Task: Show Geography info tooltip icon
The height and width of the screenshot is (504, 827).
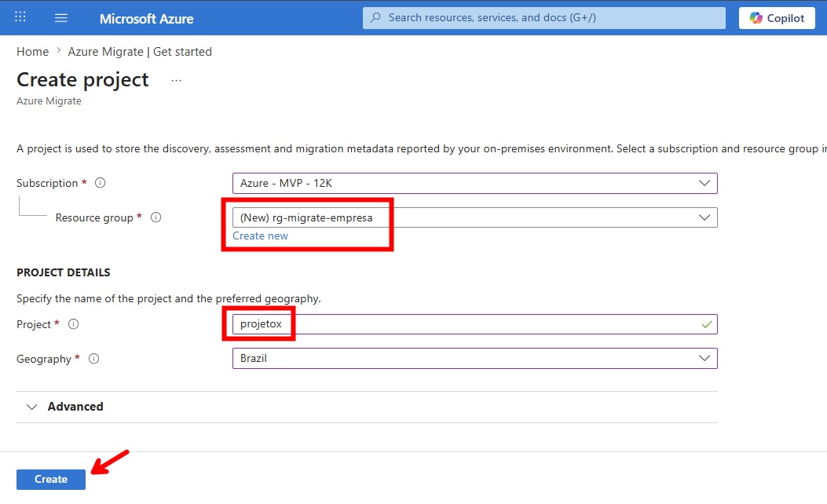Action: pyautogui.click(x=94, y=359)
